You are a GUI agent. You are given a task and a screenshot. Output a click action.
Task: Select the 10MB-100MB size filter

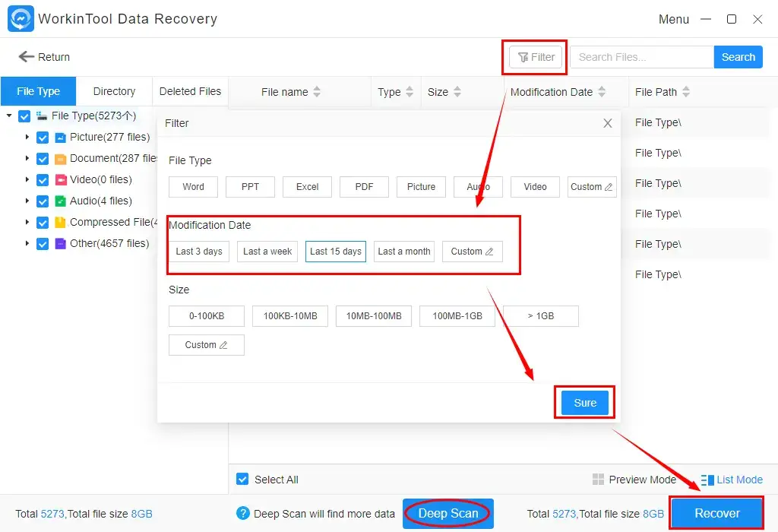[374, 315]
